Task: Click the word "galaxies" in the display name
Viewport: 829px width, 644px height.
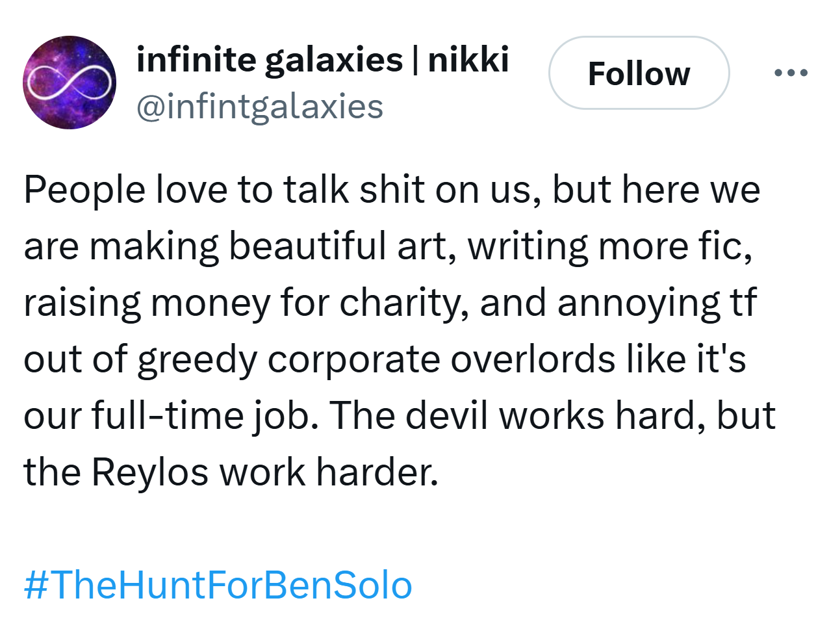Action: pos(334,60)
